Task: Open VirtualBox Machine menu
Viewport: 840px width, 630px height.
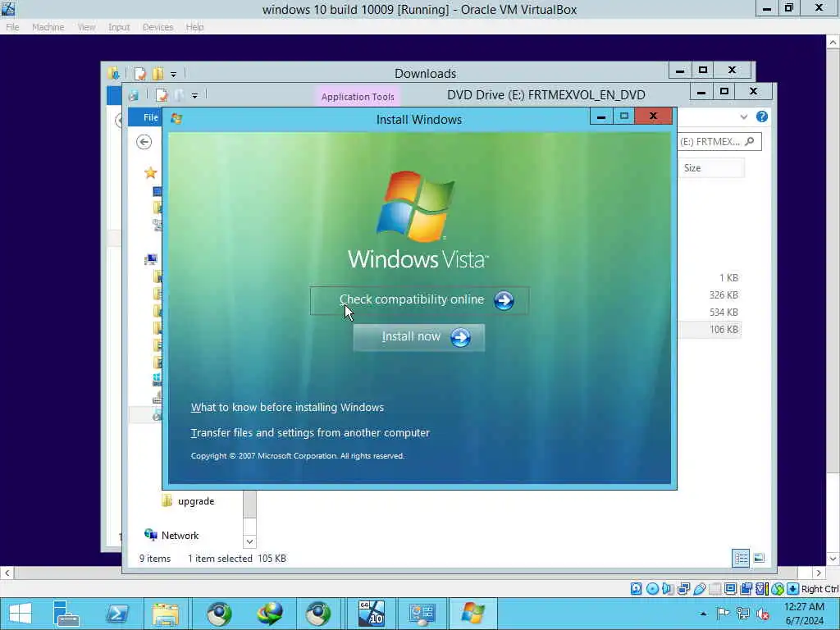Action: 48,27
